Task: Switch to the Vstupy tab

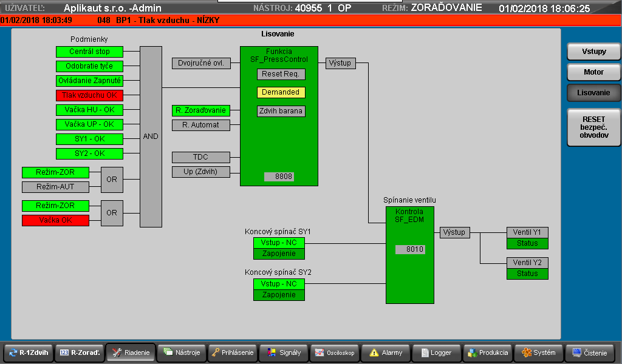Action: click(594, 52)
